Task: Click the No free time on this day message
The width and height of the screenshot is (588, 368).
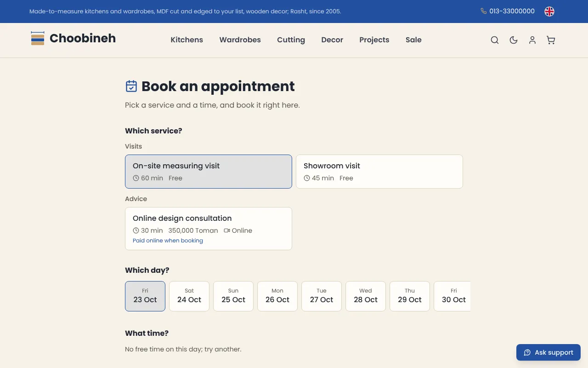Action: 183,349
